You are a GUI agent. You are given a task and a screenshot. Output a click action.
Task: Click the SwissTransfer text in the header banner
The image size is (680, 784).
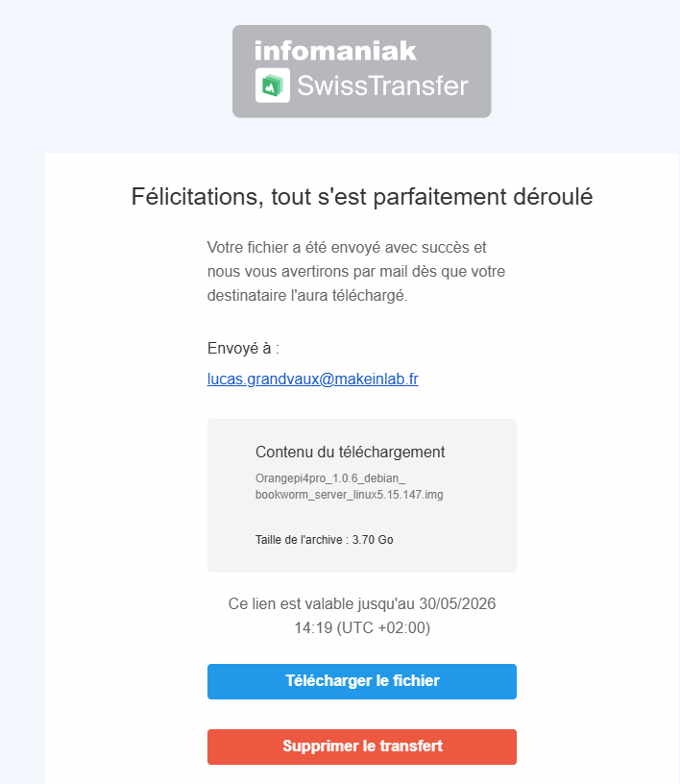pos(382,86)
